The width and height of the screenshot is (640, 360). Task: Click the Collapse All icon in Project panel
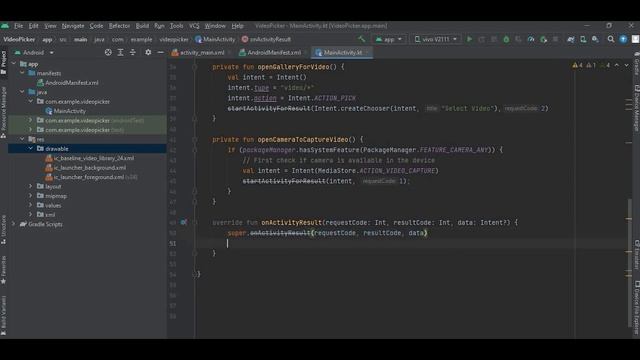[133, 53]
